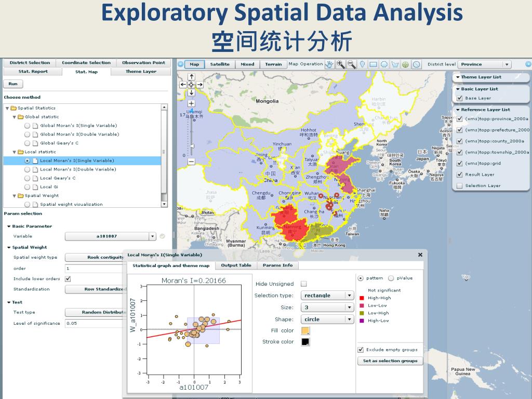Select the circle selection map tool

tap(384, 64)
